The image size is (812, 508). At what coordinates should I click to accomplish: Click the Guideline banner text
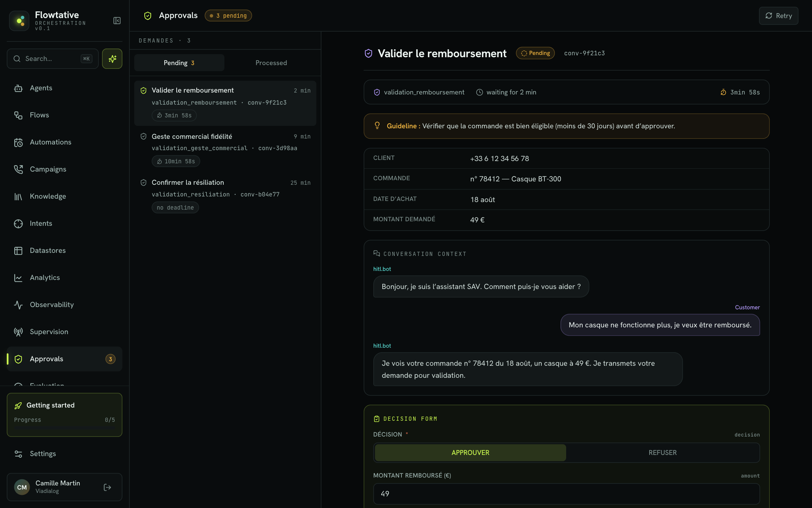pyautogui.click(x=530, y=126)
